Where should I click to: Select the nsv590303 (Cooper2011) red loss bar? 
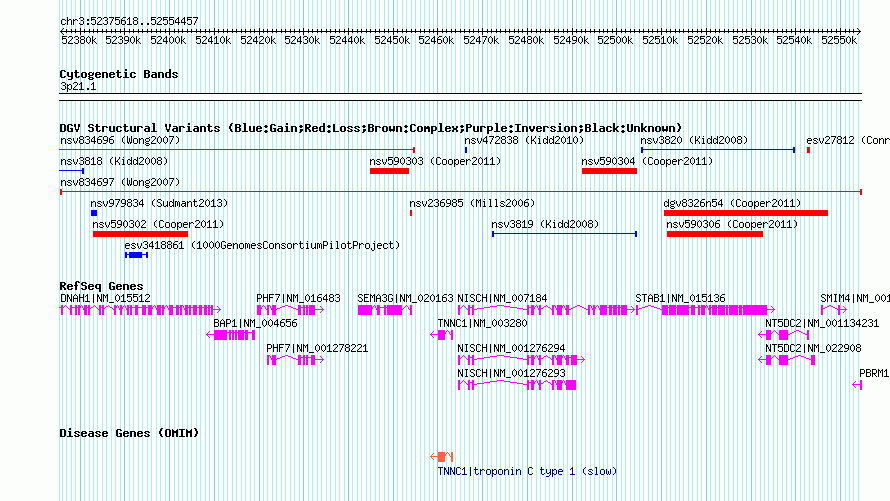coord(389,171)
